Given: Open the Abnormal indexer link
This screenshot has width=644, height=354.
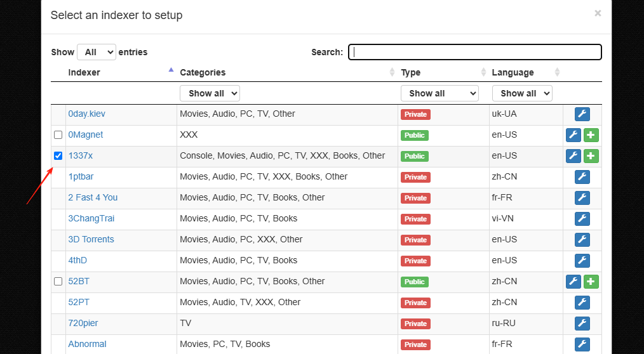Looking at the screenshot, I should point(87,344).
